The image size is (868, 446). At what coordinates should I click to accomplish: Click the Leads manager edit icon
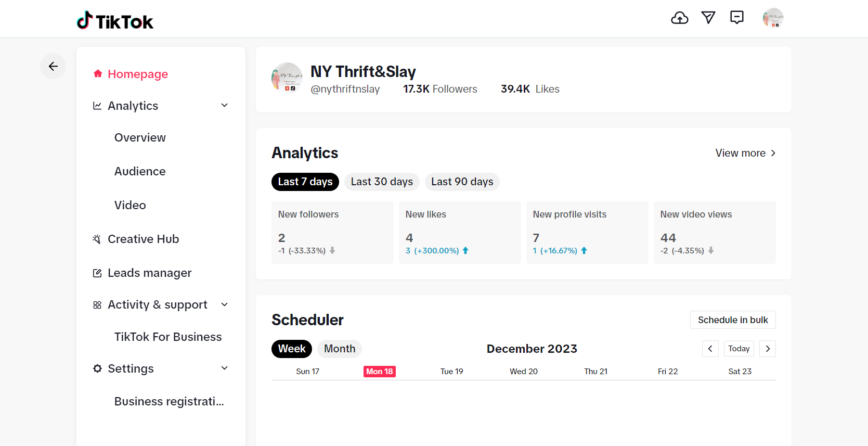97,273
